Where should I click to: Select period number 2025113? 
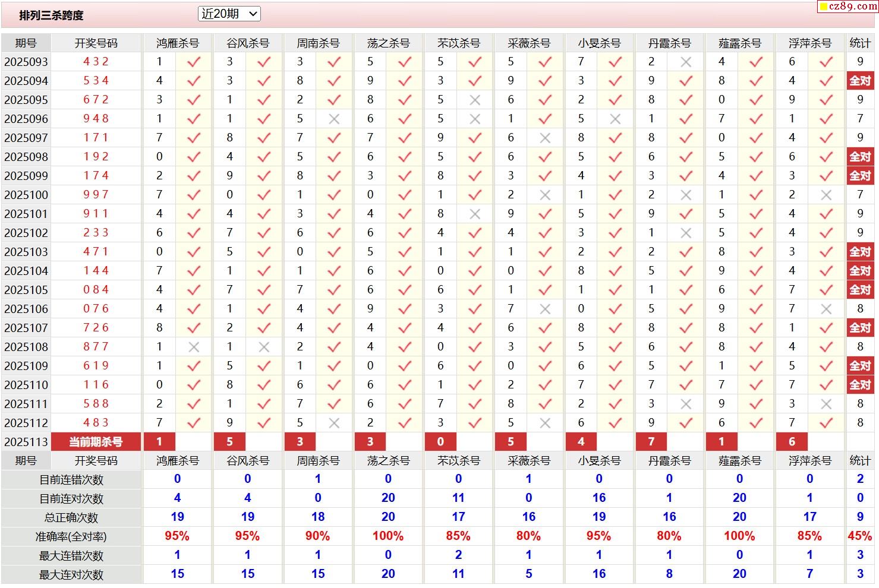[x=26, y=442]
